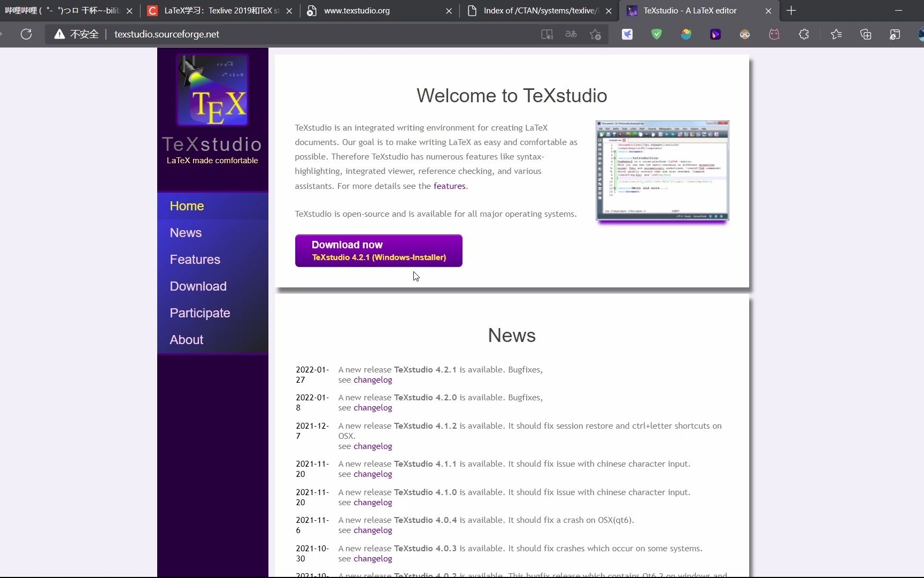The height and width of the screenshot is (578, 924).
Task: Switch to the bilibili tab
Action: pos(61,11)
